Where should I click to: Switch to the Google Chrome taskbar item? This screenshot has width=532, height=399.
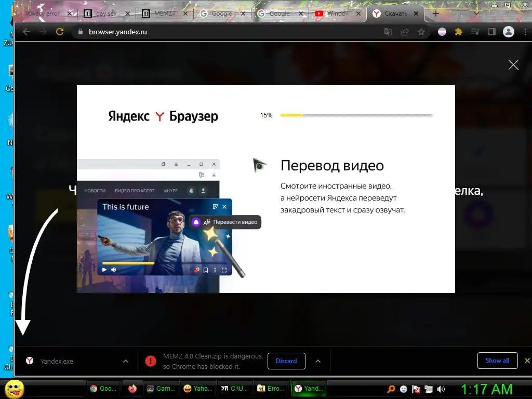tap(103, 389)
